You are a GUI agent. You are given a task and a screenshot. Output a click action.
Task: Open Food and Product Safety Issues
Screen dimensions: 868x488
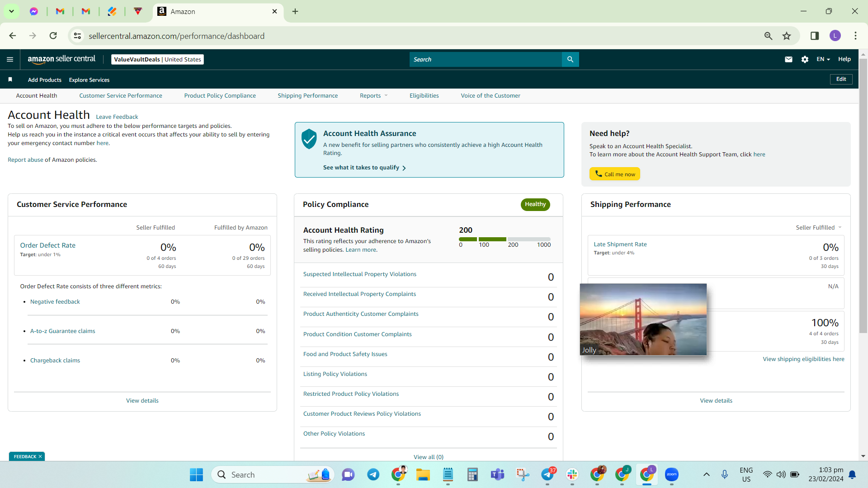[345, 354]
